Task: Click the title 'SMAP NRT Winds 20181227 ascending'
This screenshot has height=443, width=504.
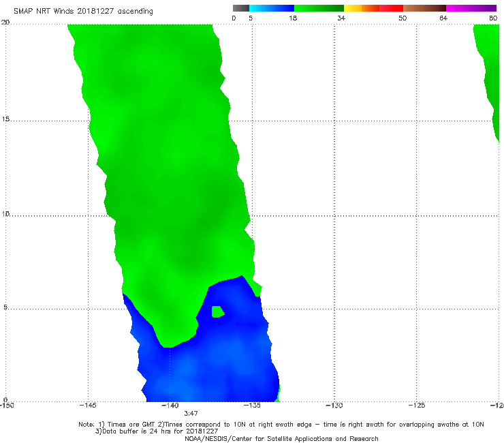Action: coord(83,11)
